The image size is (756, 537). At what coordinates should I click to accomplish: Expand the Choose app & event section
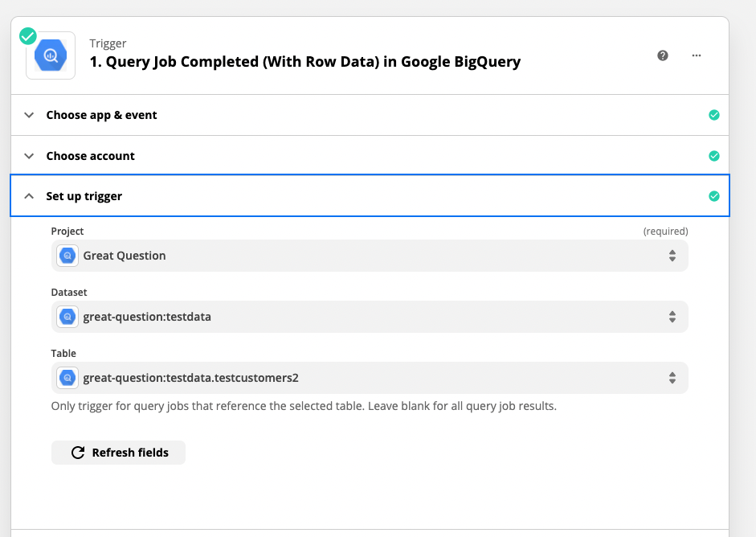370,115
